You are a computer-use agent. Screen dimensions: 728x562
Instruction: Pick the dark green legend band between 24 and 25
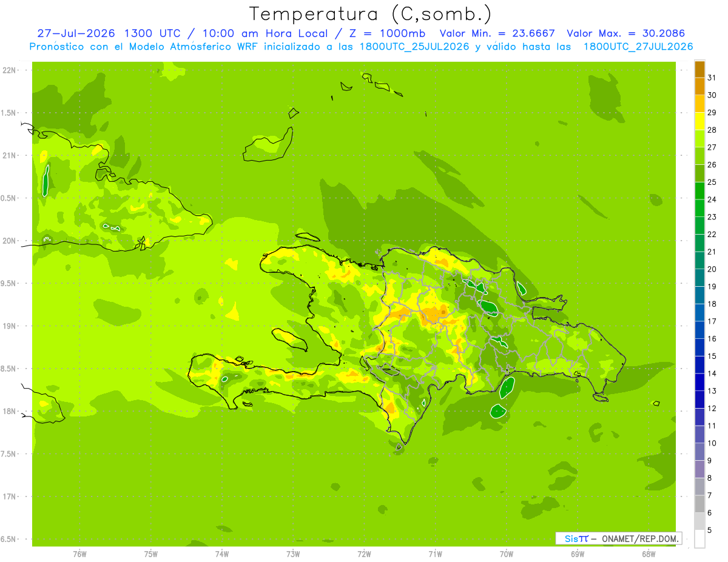(699, 191)
